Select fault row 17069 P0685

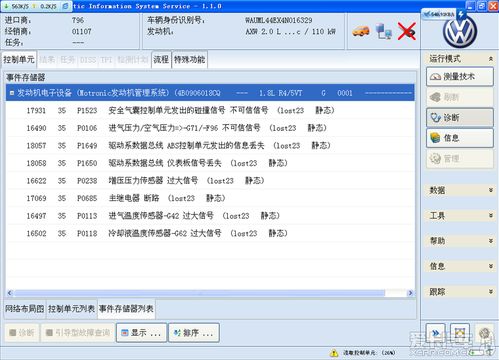[x=210, y=198]
